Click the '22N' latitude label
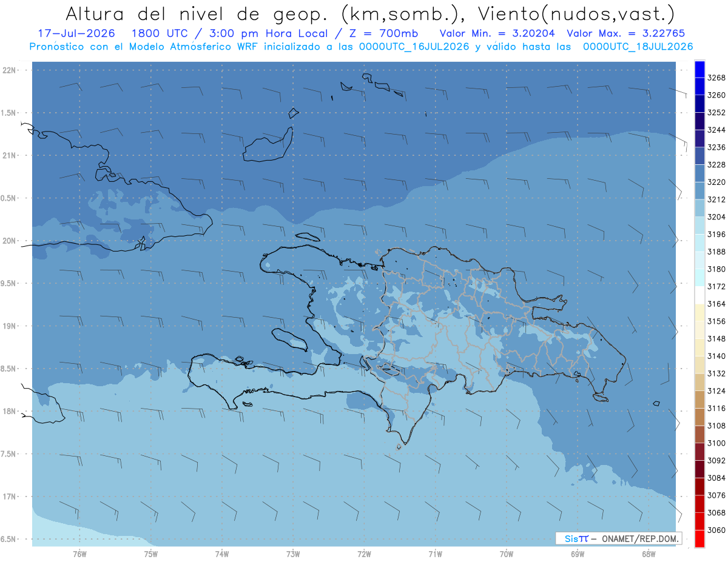 (x=10, y=70)
